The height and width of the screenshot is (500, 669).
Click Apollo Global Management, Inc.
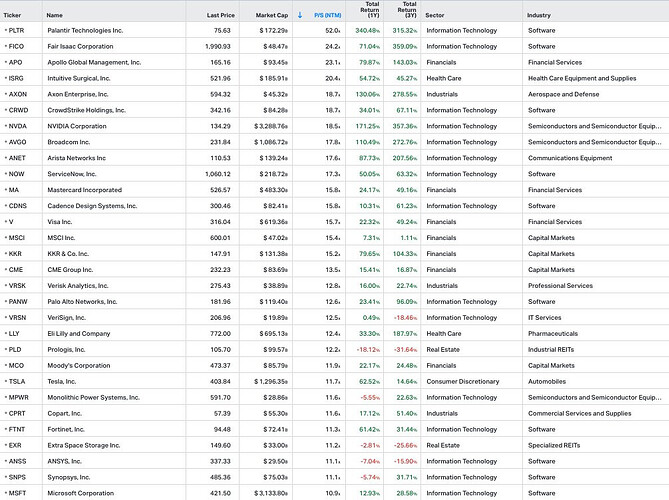[x=94, y=62]
